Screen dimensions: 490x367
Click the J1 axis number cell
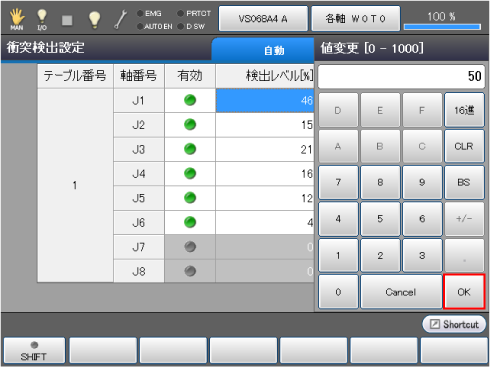pos(139,100)
